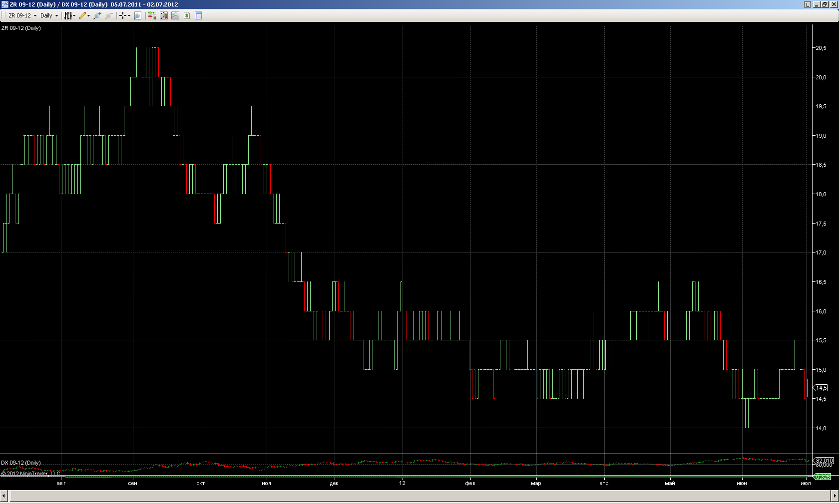839x504 pixels.
Task: Click the right arrow of horizontal scrollbar
Action: tap(835, 496)
